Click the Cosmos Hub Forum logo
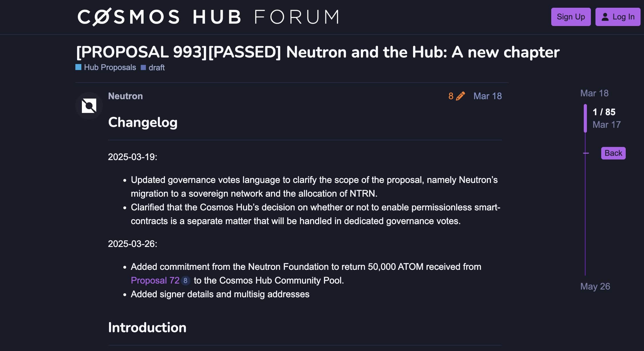644x351 pixels. point(208,17)
